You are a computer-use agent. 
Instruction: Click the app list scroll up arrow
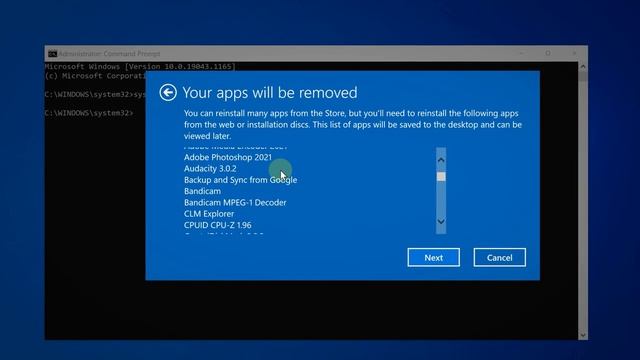[x=441, y=160]
